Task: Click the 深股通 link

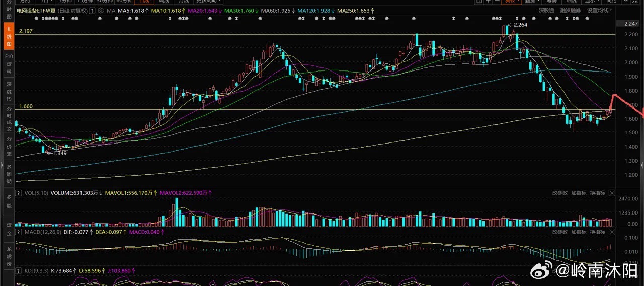Action: [546, 10]
